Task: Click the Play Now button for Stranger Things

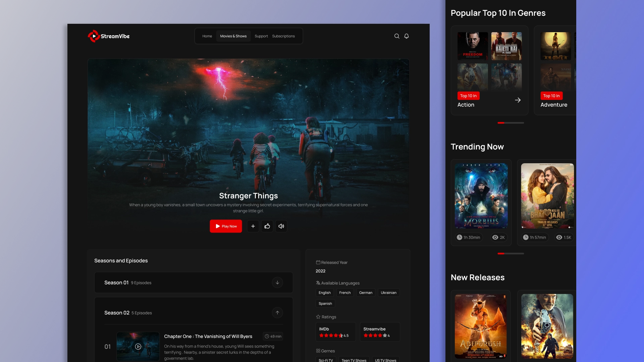Action: click(226, 226)
